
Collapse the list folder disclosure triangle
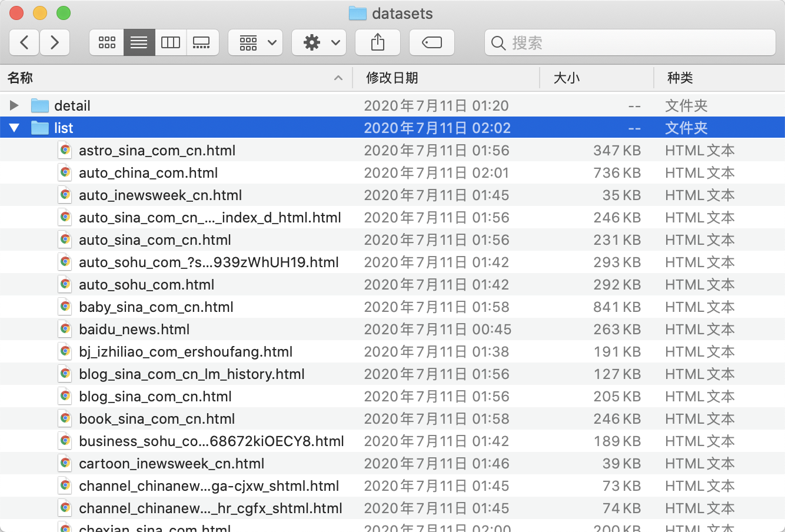click(14, 128)
